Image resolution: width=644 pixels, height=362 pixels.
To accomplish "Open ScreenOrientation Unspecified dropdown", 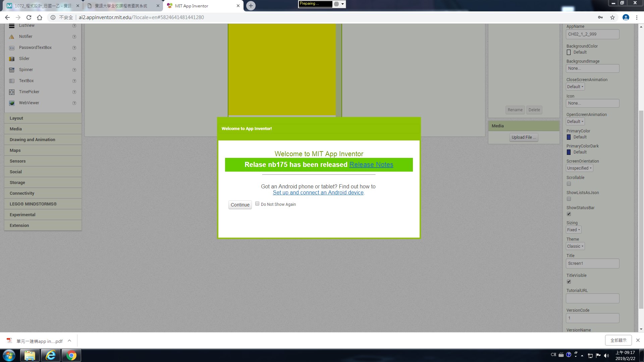I will coord(580,168).
